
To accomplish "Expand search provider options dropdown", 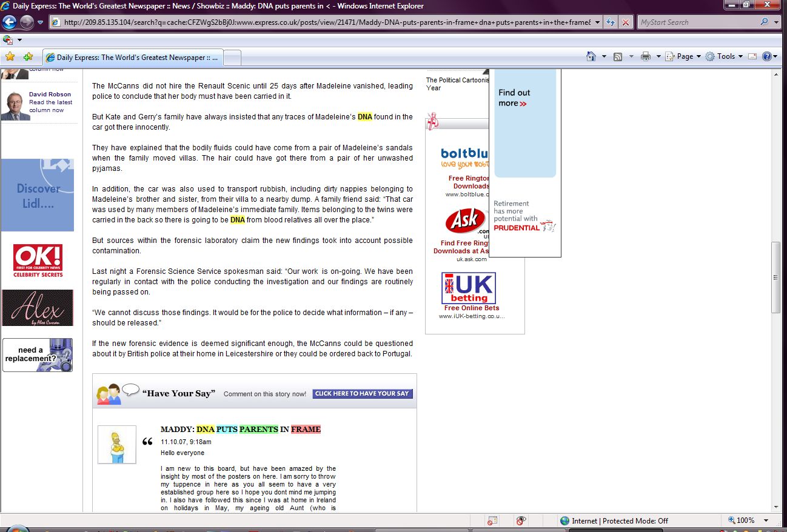I will click(x=777, y=22).
